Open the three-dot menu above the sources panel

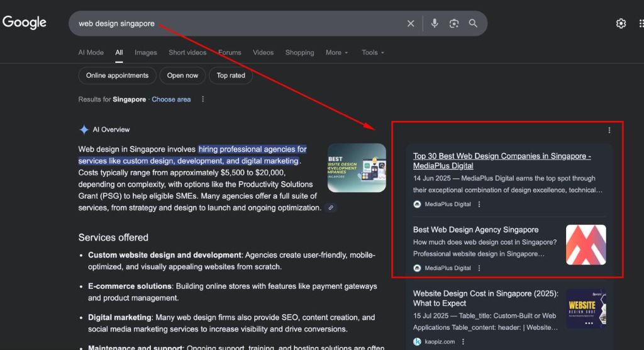click(609, 130)
